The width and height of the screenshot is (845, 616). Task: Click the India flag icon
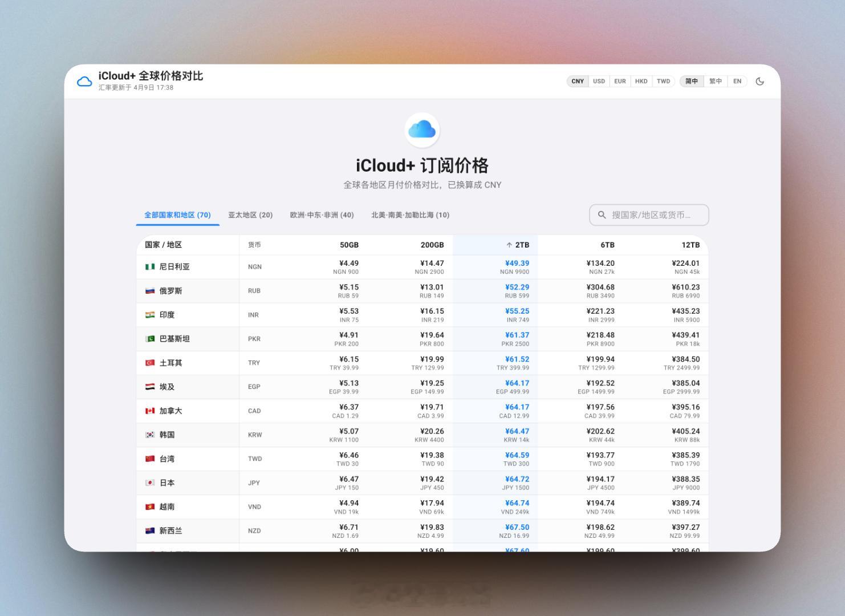click(x=150, y=314)
